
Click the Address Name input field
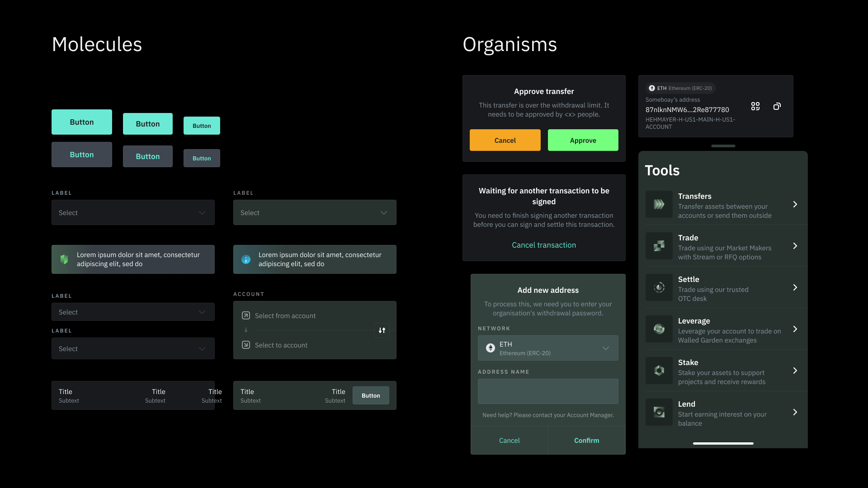point(548,391)
